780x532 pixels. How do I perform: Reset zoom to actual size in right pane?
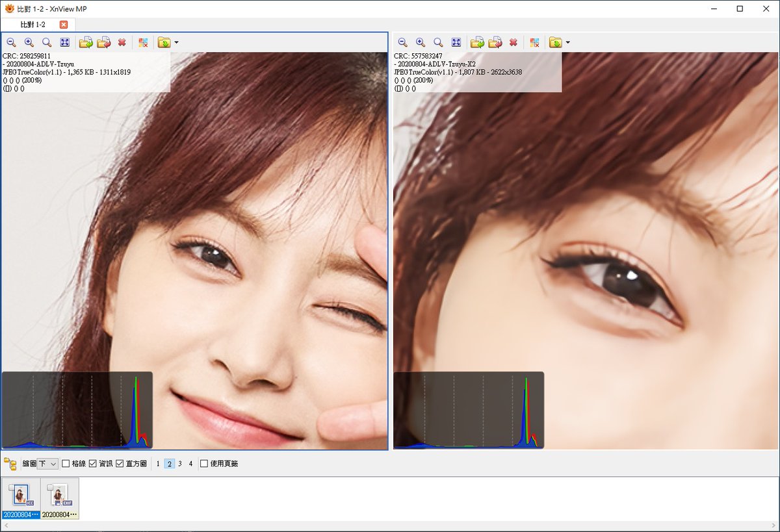click(438, 42)
